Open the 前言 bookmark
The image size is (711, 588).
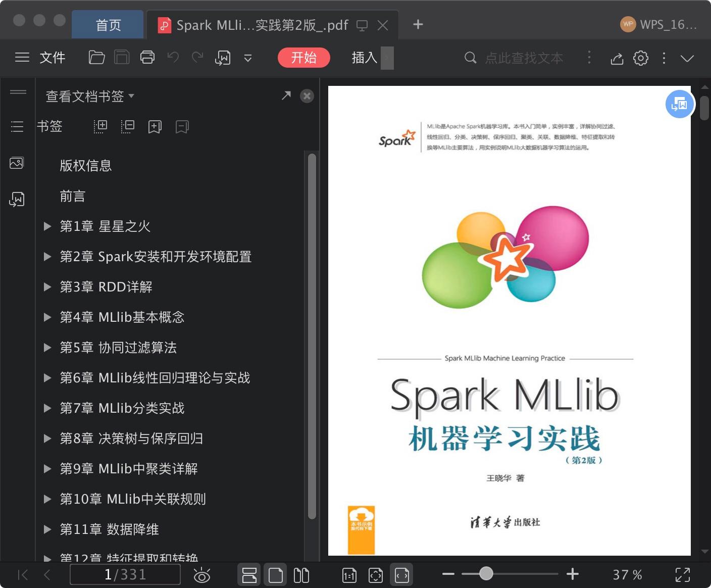pyautogui.click(x=73, y=196)
